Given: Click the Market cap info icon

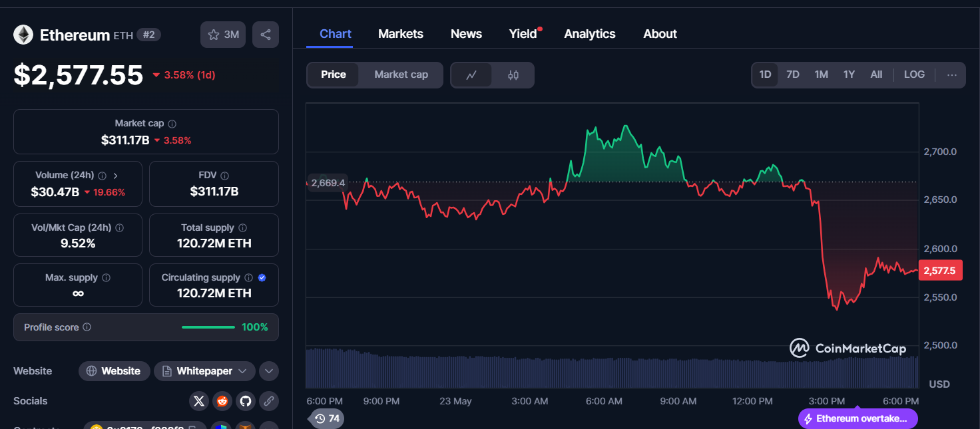Looking at the screenshot, I should 172,124.
